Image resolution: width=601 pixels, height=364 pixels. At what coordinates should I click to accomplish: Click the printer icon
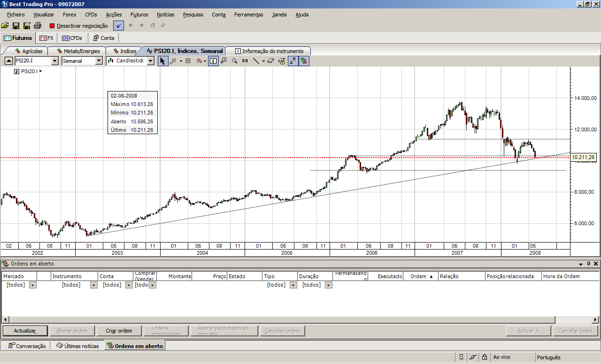click(38, 25)
